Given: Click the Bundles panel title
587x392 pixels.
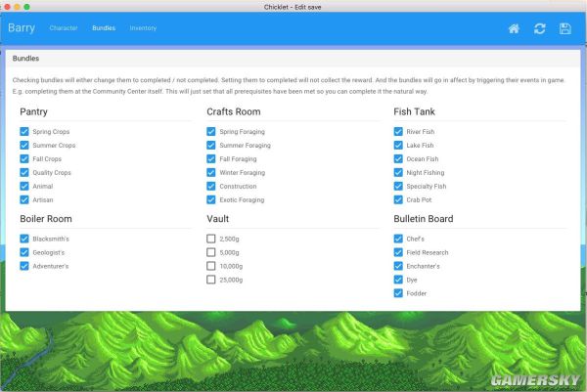Looking at the screenshot, I should pos(25,59).
